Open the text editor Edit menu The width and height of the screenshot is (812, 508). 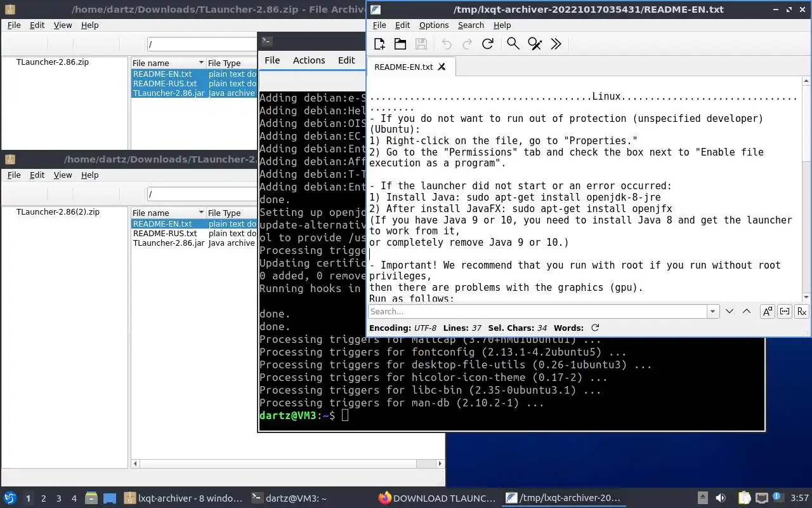pos(402,25)
